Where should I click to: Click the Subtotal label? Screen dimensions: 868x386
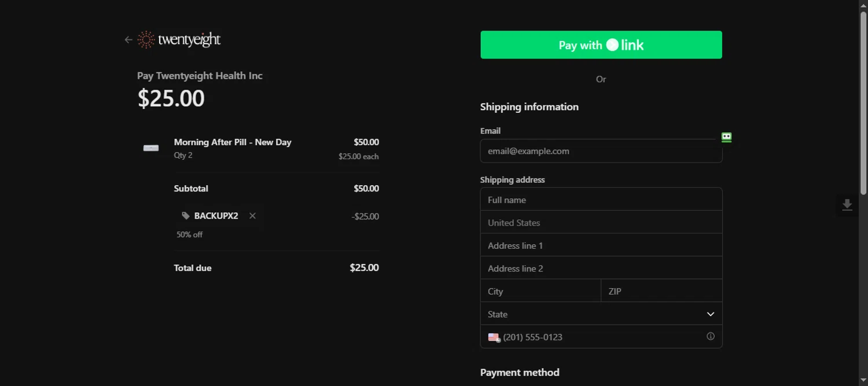tap(191, 189)
